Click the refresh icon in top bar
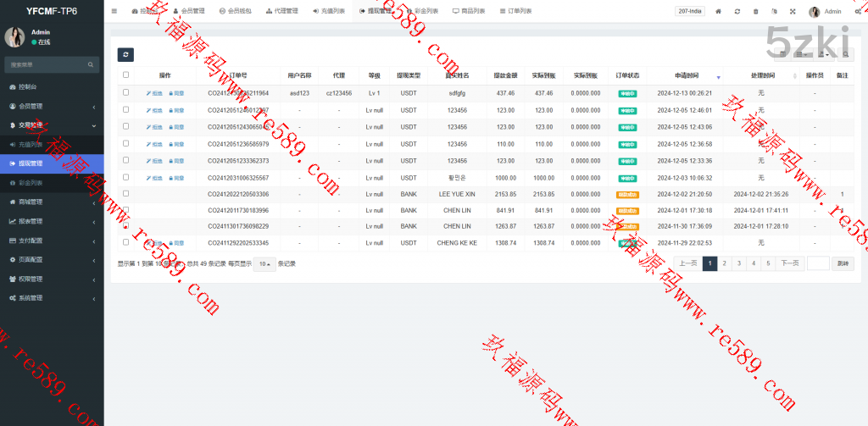 pos(737,12)
